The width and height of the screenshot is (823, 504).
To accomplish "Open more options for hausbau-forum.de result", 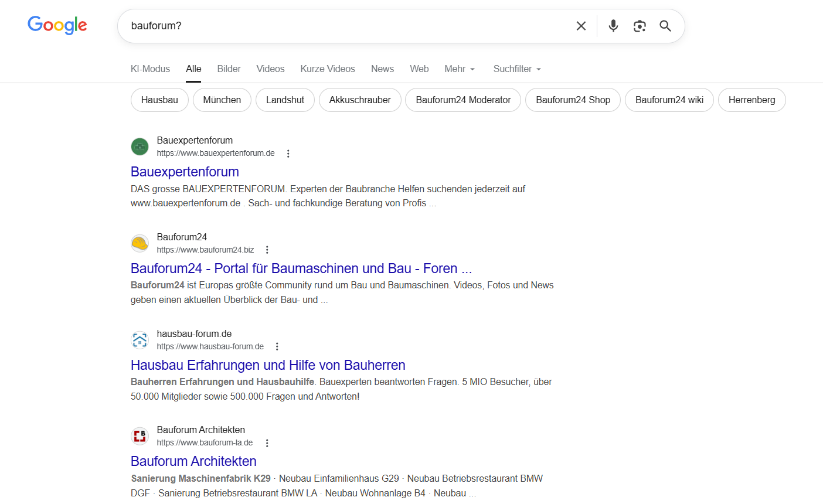I will (x=277, y=346).
